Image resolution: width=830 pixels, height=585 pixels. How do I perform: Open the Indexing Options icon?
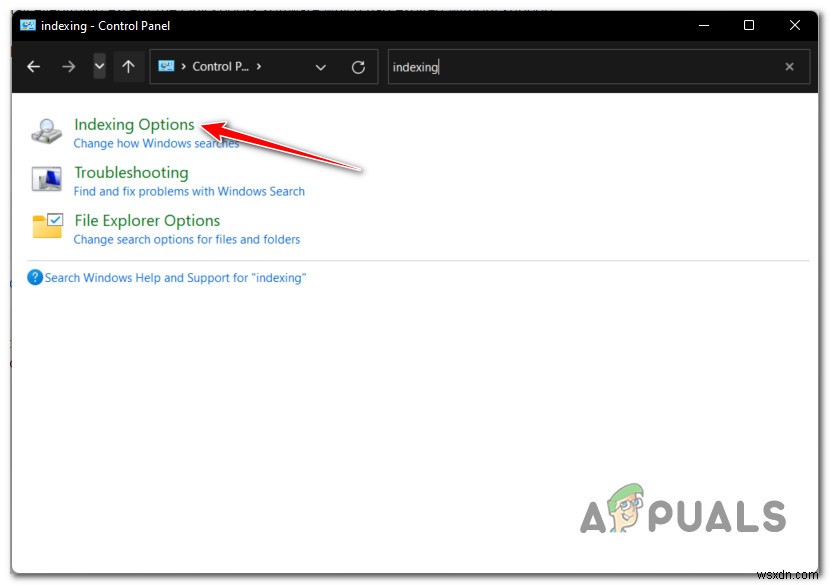47,131
